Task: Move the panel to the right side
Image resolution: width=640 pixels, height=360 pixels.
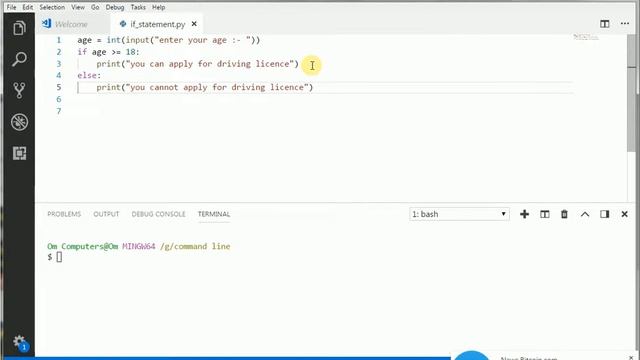Action: (x=604, y=214)
